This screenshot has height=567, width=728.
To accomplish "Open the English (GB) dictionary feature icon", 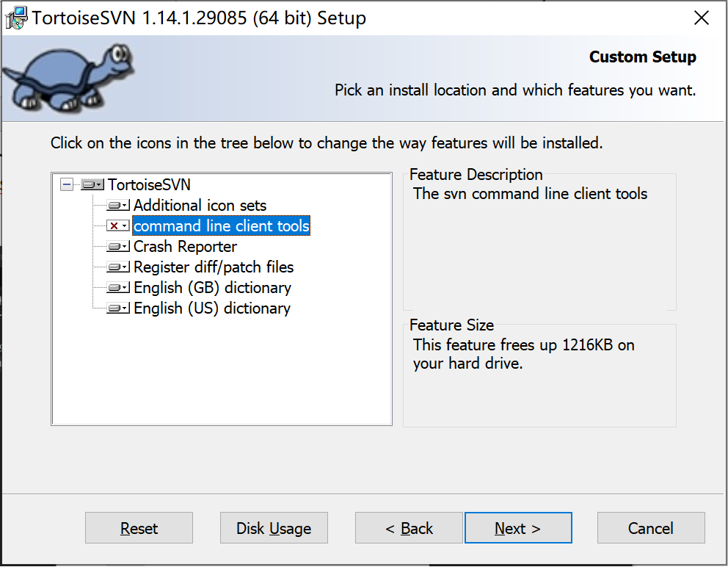I will point(118,288).
